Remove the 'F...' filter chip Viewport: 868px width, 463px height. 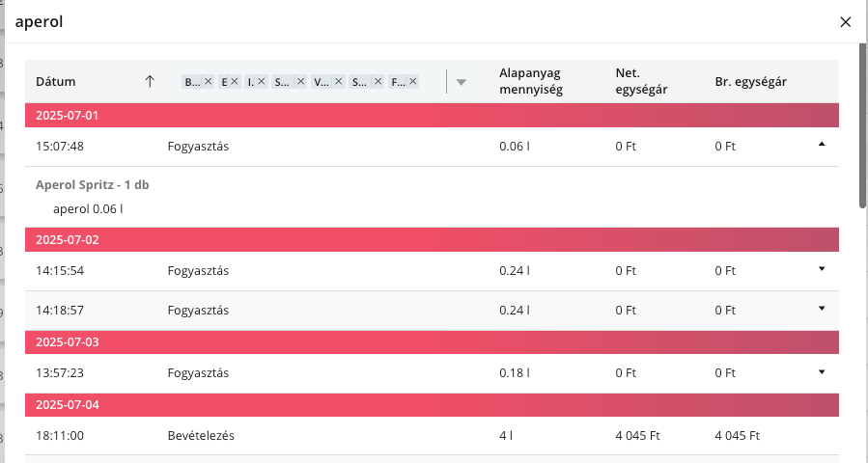click(412, 82)
